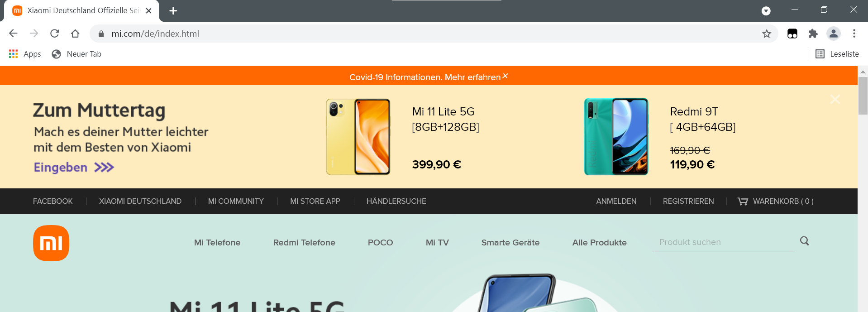This screenshot has width=868, height=312.
Task: Expand the Smarte Geräte menu
Action: point(510,243)
